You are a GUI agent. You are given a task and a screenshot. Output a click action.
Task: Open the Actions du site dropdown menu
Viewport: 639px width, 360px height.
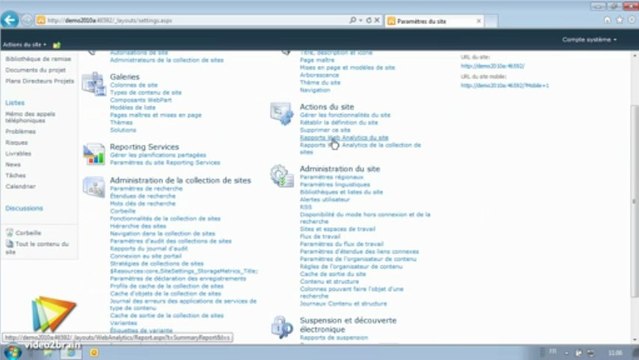coord(24,44)
